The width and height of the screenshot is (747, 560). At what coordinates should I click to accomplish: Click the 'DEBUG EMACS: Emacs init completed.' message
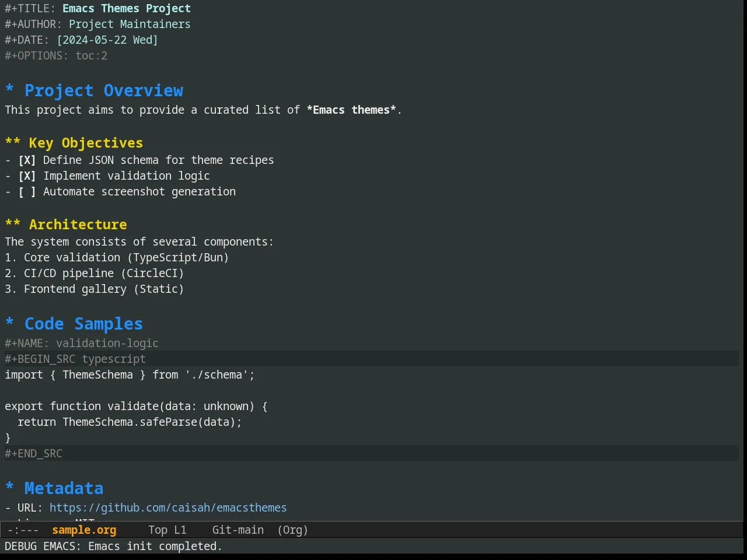[x=113, y=547]
